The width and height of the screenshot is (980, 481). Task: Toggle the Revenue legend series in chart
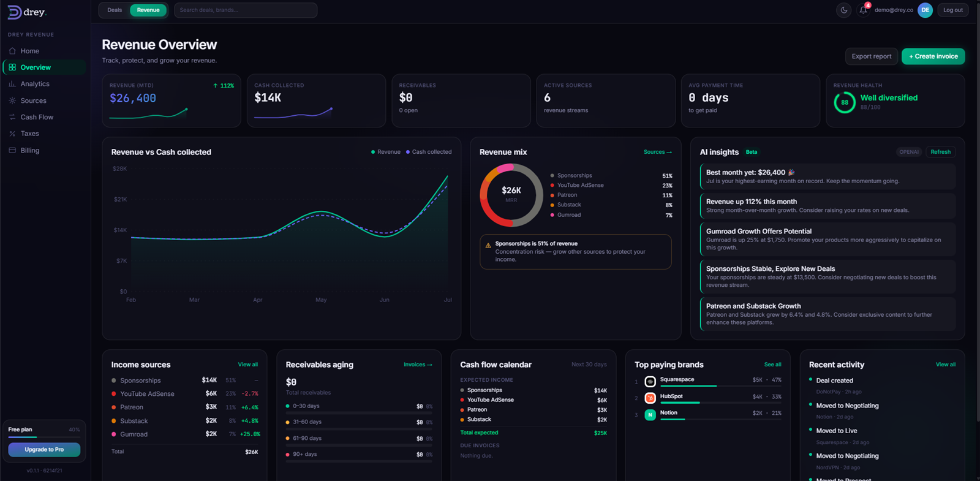click(386, 152)
